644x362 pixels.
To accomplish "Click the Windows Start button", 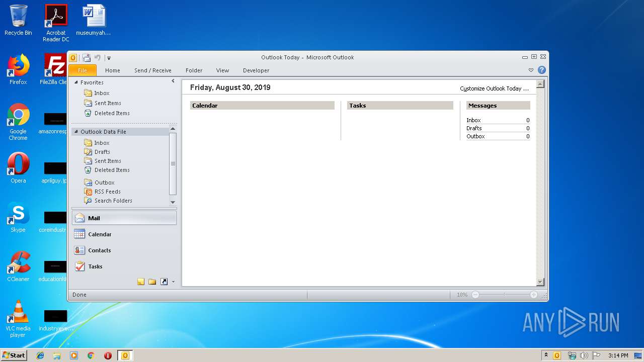I will pos(14,355).
